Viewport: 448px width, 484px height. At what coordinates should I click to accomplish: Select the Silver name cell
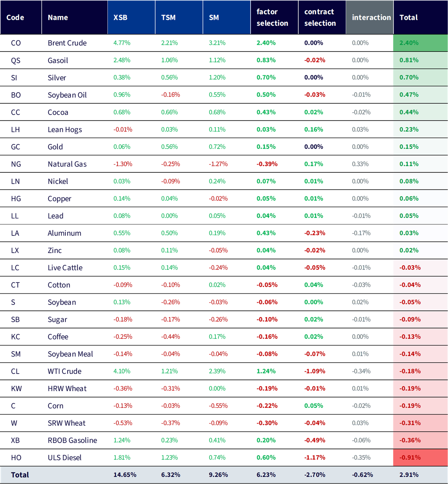pyautogui.click(x=57, y=78)
